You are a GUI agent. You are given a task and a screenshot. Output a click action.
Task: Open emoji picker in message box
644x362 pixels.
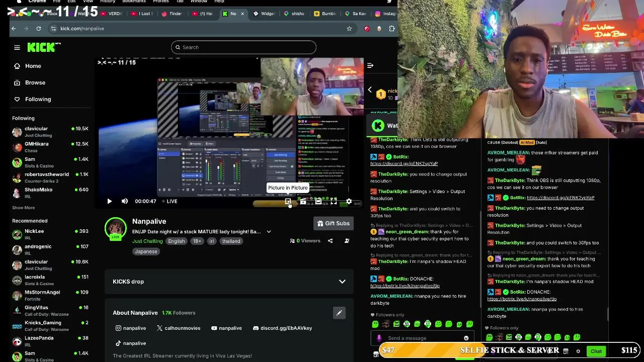click(x=466, y=338)
